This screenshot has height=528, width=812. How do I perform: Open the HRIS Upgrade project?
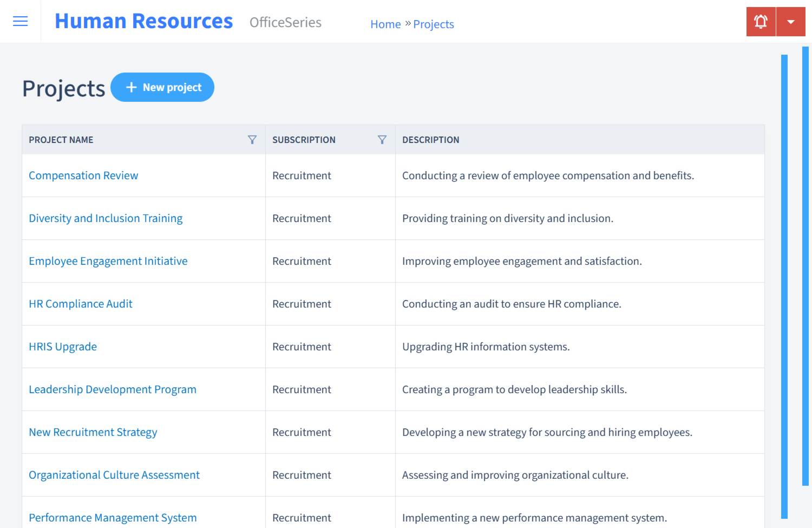pyautogui.click(x=63, y=347)
